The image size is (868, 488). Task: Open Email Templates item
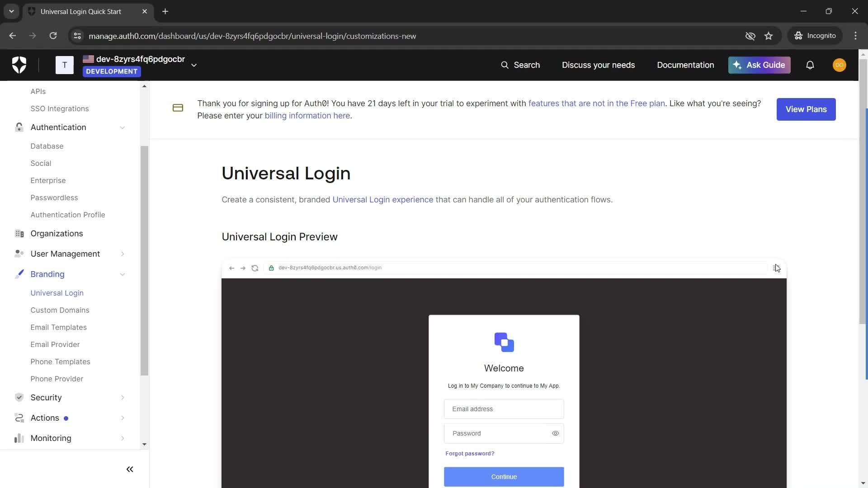point(58,327)
